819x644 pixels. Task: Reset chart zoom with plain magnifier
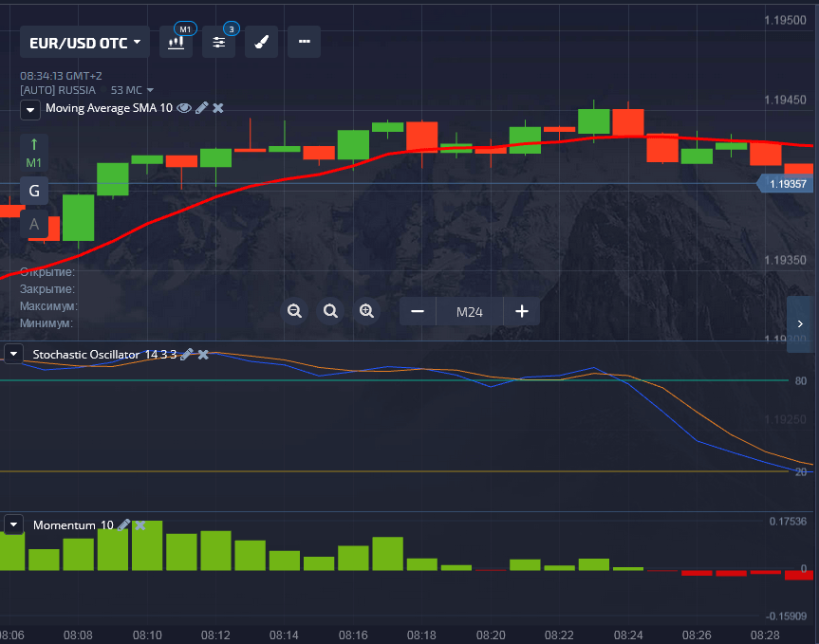330,311
